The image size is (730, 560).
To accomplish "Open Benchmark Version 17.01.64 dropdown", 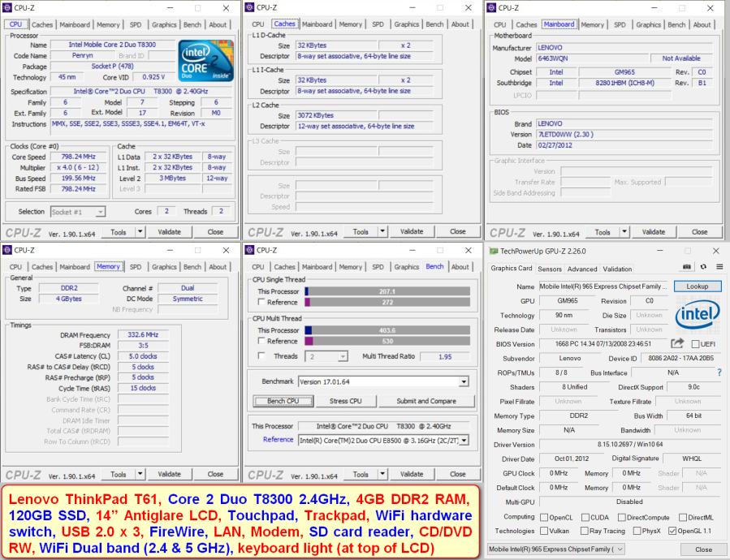I will click(383, 381).
